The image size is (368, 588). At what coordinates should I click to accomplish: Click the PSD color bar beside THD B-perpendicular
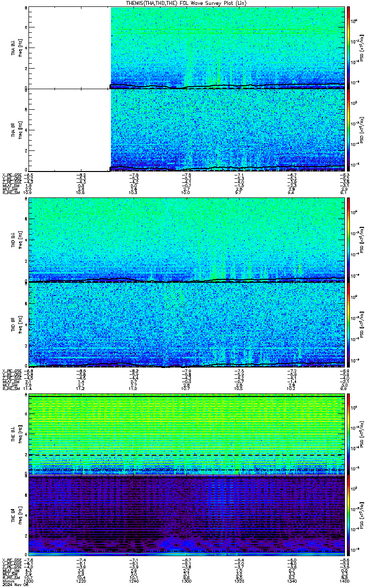(x=348, y=240)
